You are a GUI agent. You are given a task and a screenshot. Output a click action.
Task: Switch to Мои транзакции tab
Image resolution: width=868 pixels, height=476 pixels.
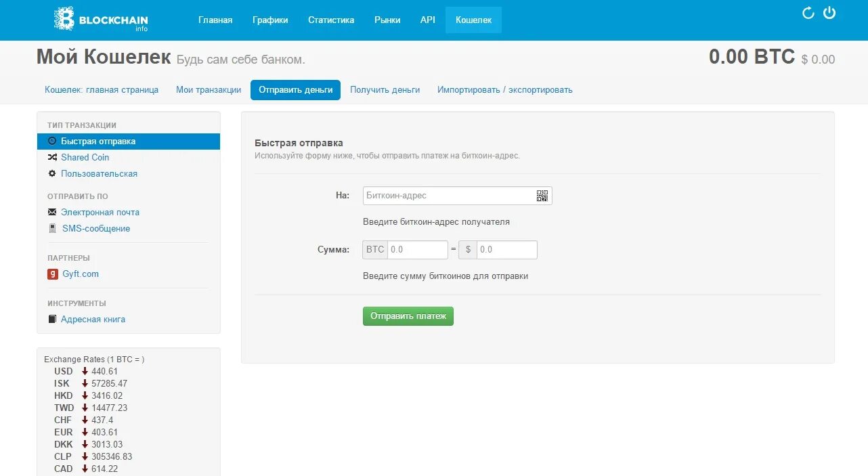click(x=209, y=89)
